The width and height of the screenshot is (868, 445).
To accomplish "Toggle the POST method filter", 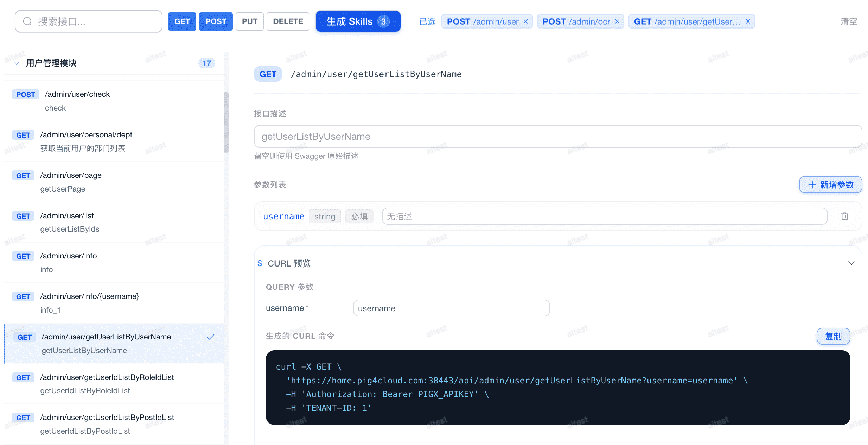I will 216,21.
